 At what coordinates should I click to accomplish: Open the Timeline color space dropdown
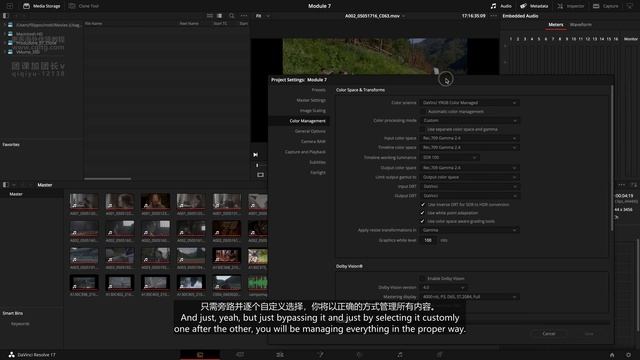pos(469,147)
